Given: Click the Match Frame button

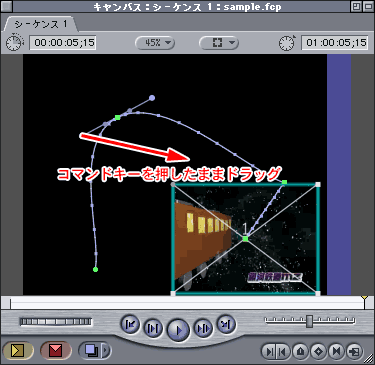Looking at the screenshot, I should 354,351.
